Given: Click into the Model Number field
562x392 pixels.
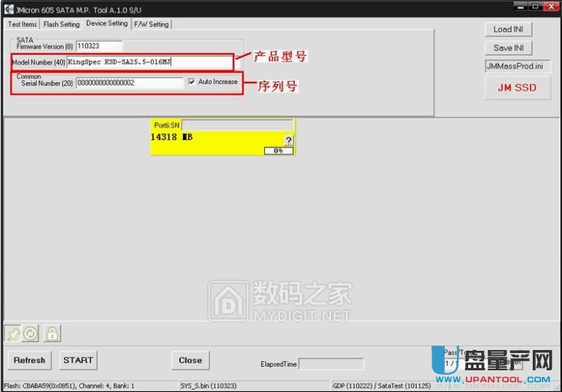Looking at the screenshot, I should coord(150,62).
